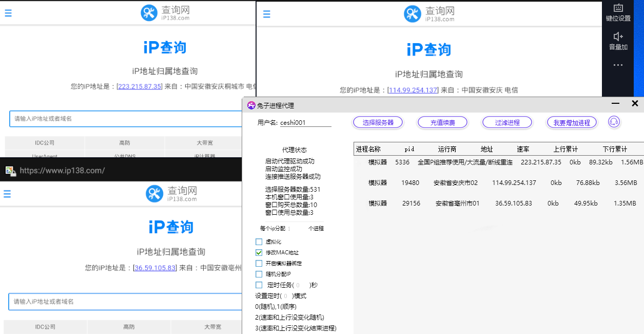Click the ip138 wrench logo in top-right window

(412, 14)
